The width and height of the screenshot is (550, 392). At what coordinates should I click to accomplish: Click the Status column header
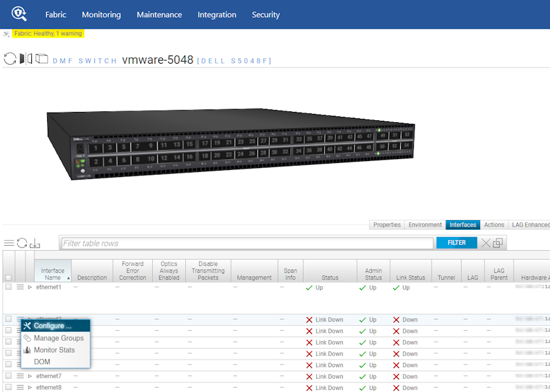(x=330, y=270)
